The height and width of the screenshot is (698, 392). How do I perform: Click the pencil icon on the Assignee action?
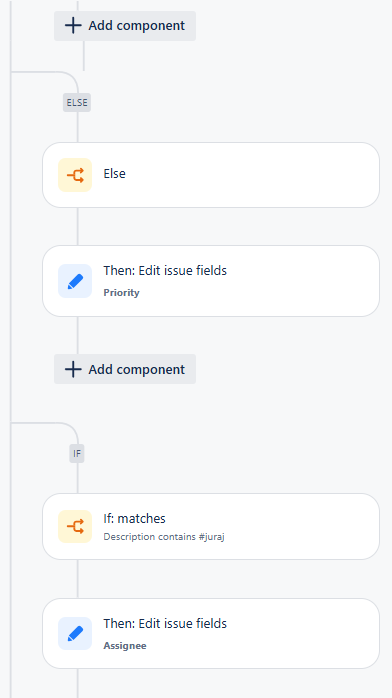75,633
